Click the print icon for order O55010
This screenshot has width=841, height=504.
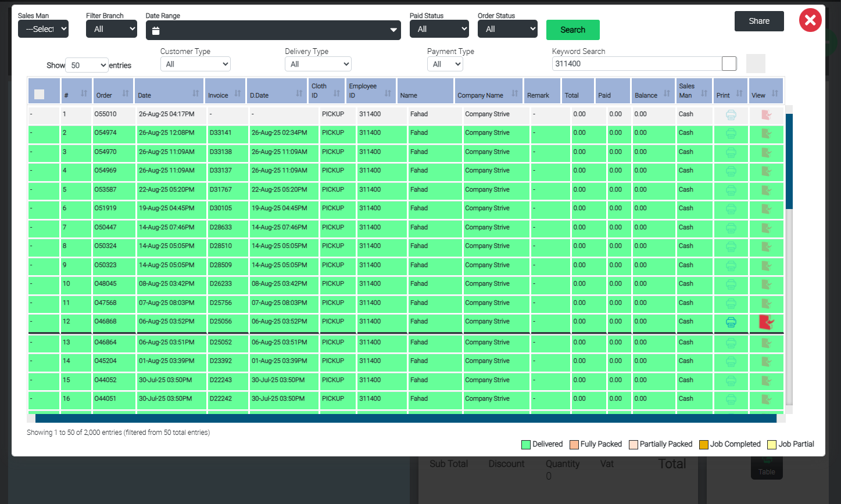pyautogui.click(x=731, y=115)
